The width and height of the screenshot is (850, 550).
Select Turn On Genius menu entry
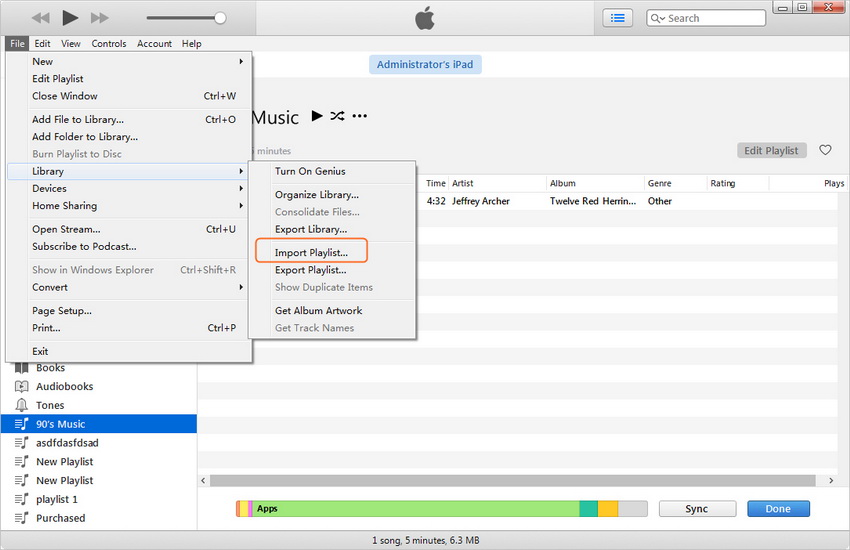[x=310, y=171]
